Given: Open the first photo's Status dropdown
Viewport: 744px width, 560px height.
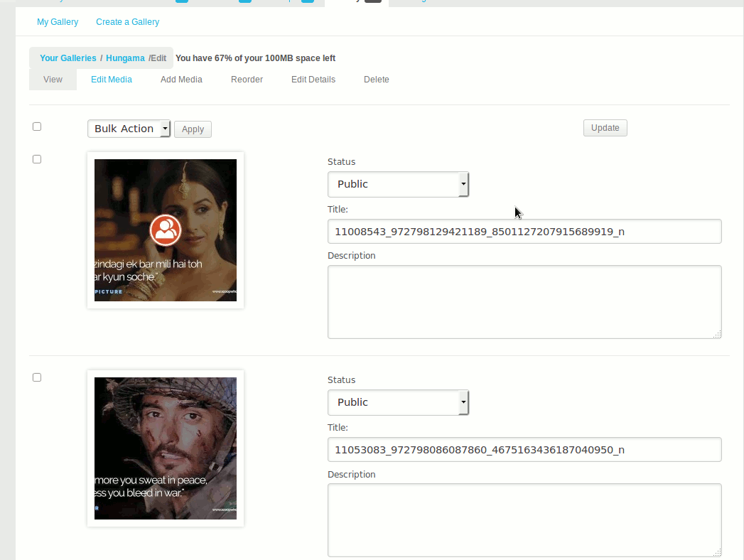Looking at the screenshot, I should [x=398, y=184].
